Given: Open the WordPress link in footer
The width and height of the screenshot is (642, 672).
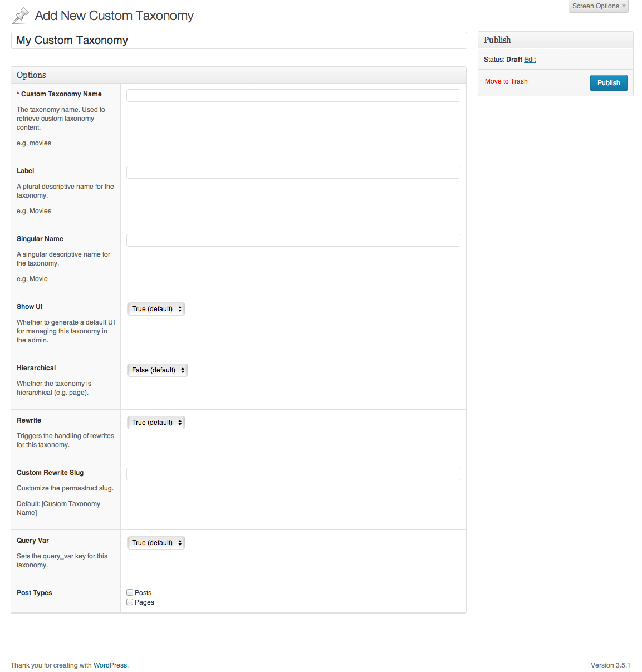Looking at the screenshot, I should coord(110,665).
